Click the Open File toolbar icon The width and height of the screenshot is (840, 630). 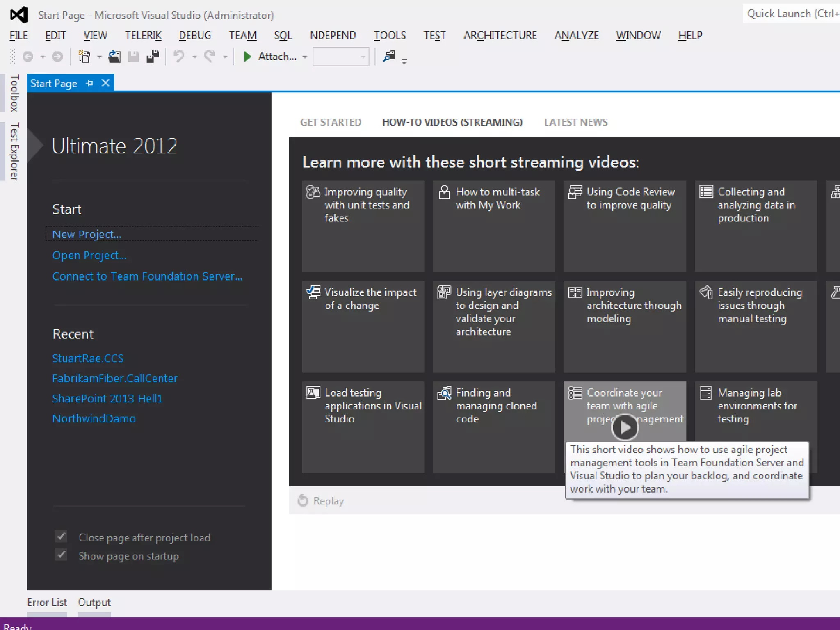[x=114, y=57]
